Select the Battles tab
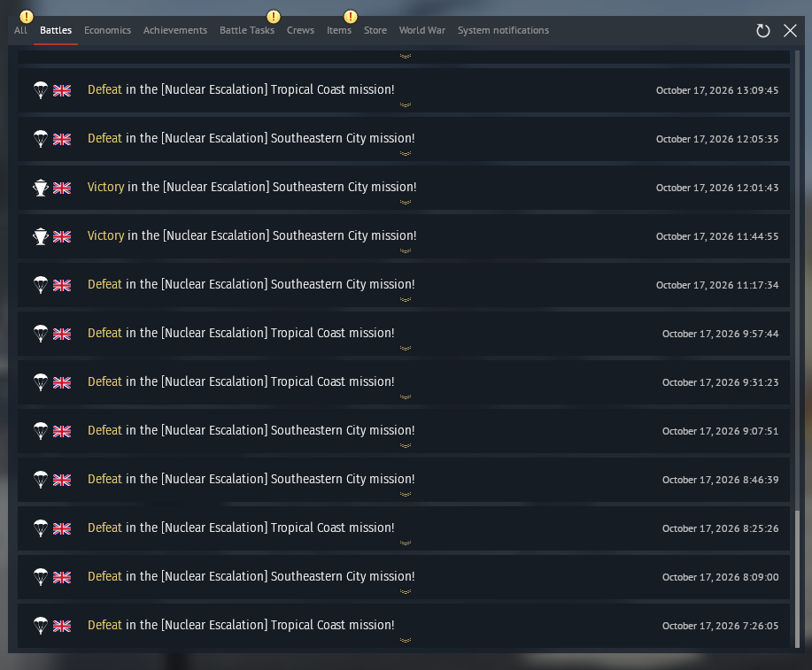This screenshot has height=670, width=812. click(x=56, y=31)
